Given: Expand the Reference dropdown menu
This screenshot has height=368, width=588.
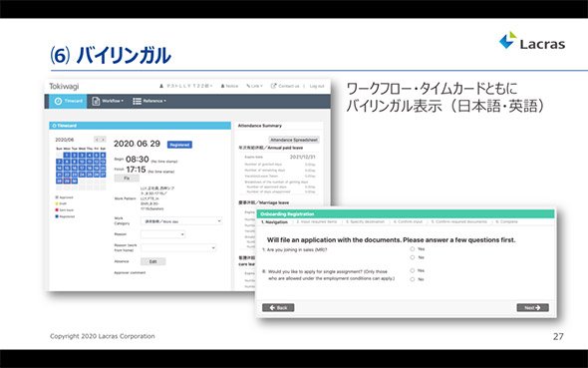Looking at the screenshot, I should 149,101.
